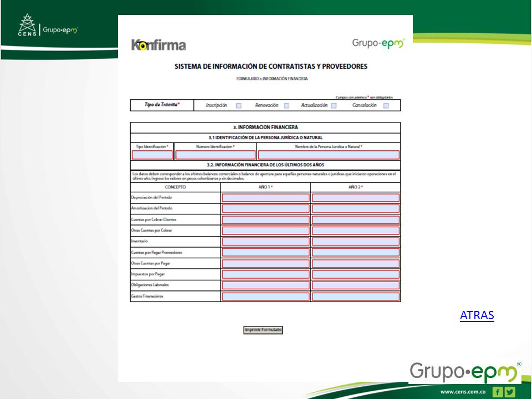Select Inventario AÑO 2 field

point(356,242)
